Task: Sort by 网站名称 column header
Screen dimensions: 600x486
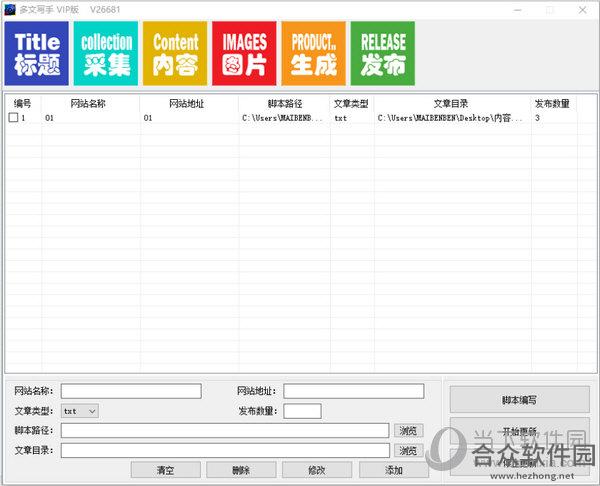Action: click(88, 103)
